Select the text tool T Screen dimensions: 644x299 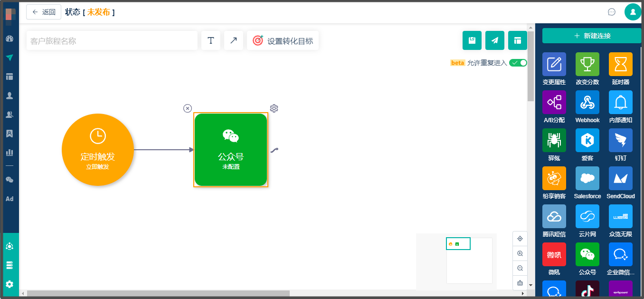(x=211, y=40)
